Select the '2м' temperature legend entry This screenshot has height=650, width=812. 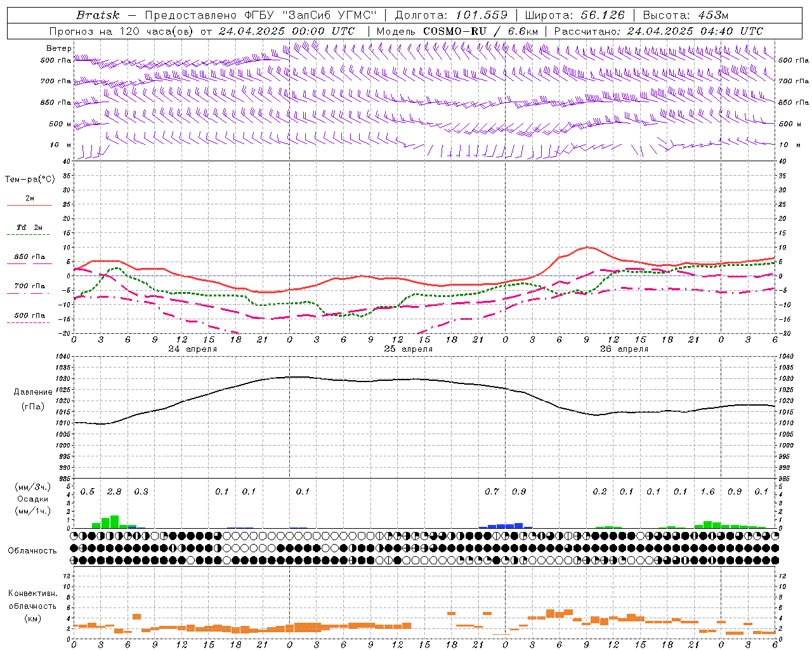coord(30,199)
